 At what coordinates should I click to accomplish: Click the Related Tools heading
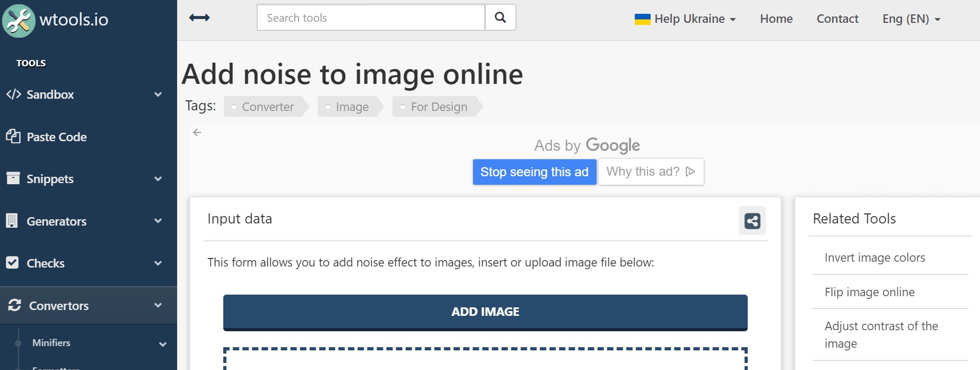[854, 219]
